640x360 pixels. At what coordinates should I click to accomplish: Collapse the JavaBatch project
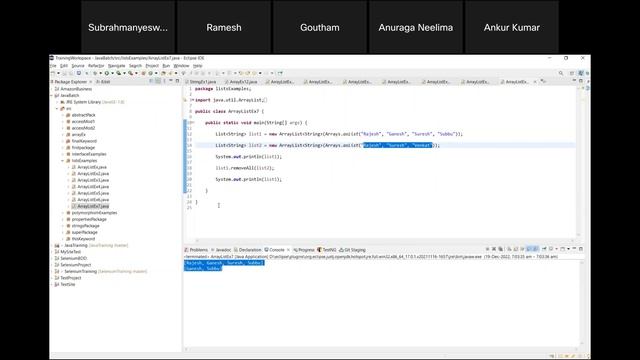[x=52, y=96]
